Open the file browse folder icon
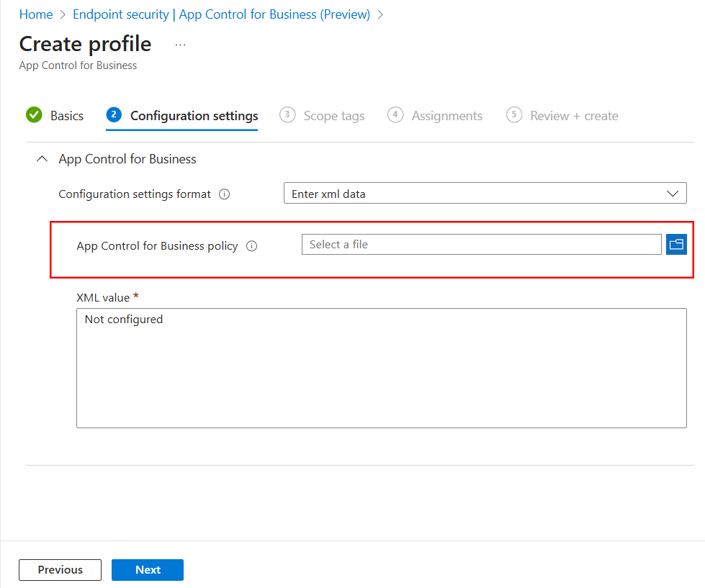 click(676, 245)
